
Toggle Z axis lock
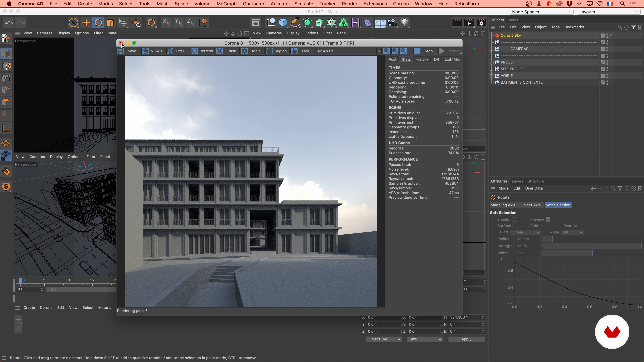pyautogui.click(x=191, y=23)
